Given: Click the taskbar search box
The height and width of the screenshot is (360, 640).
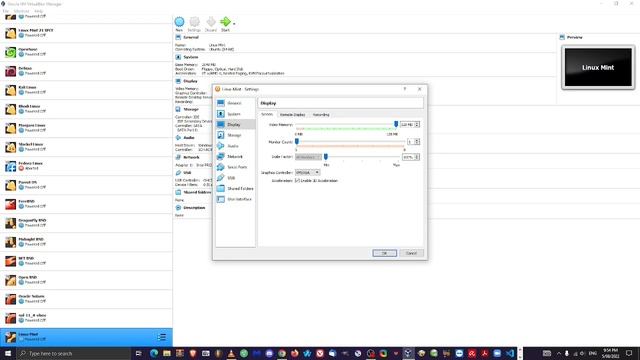Looking at the screenshot, I should click(x=74, y=353).
